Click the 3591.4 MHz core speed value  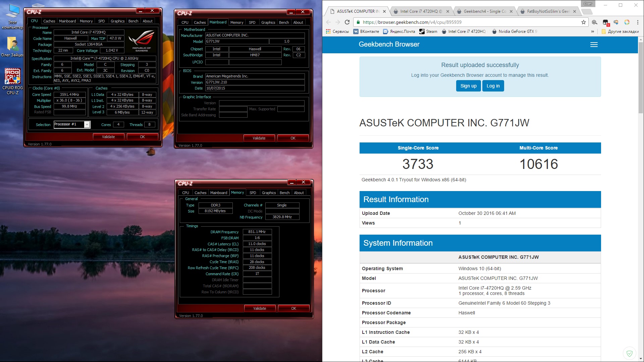(69, 95)
